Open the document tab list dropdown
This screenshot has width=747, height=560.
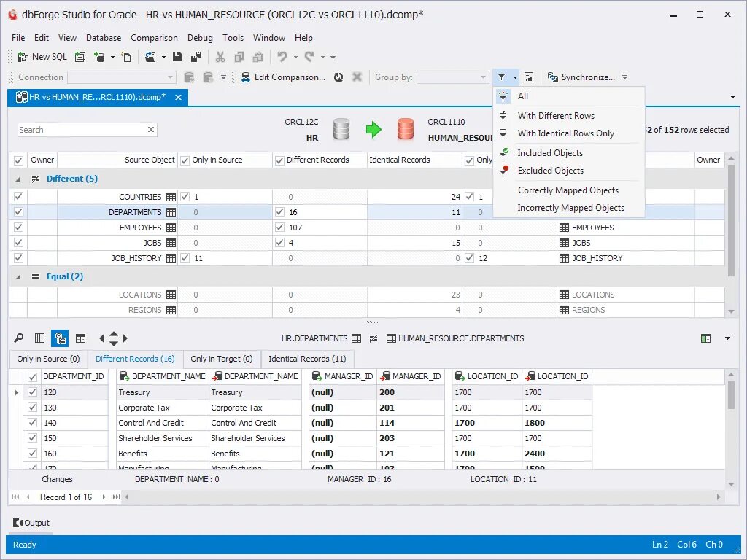(x=732, y=97)
